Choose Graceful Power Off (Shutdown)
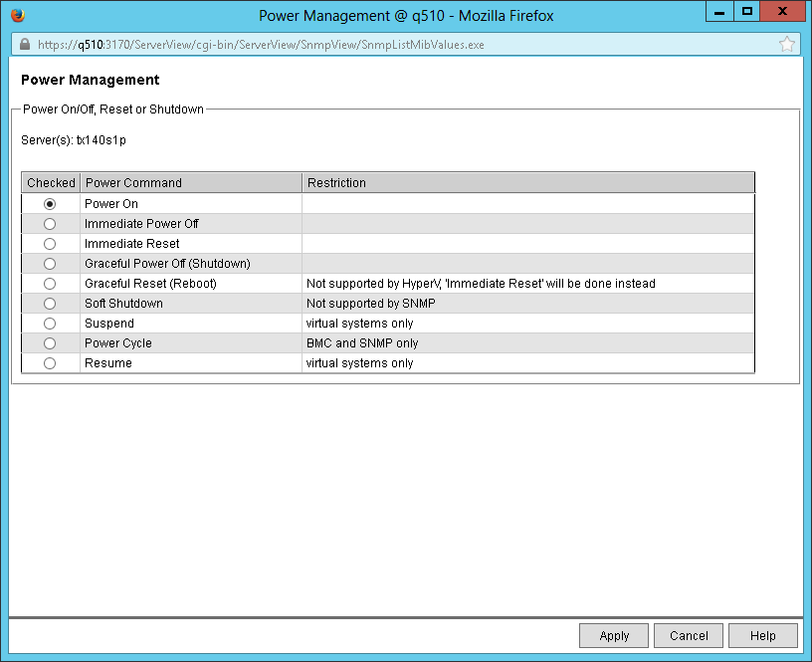Image resolution: width=812 pixels, height=662 pixels. click(50, 263)
